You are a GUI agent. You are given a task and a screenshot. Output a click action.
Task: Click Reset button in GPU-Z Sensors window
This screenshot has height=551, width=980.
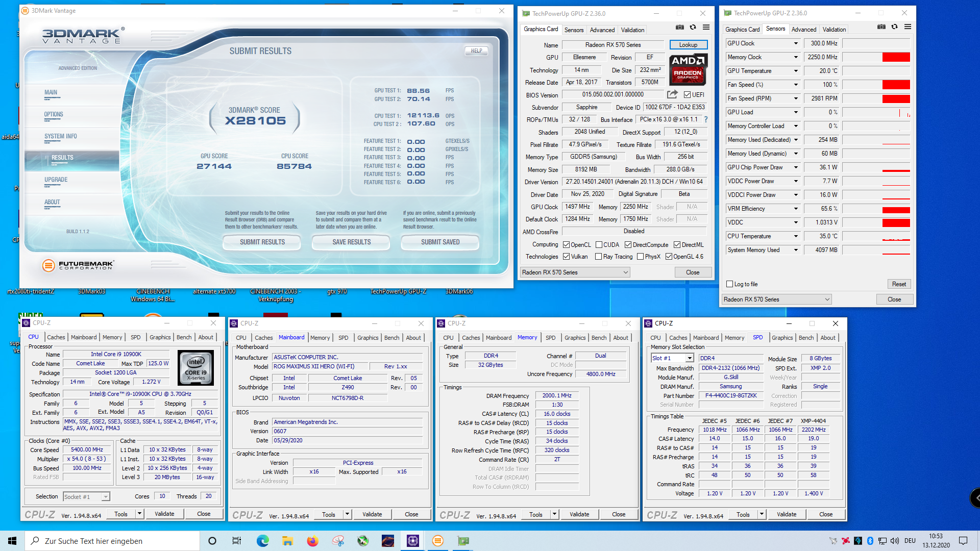pyautogui.click(x=899, y=284)
